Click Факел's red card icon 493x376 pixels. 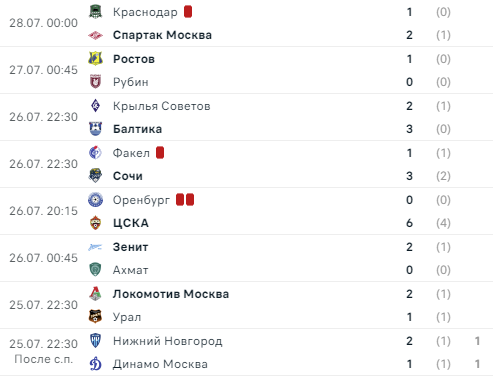point(160,153)
